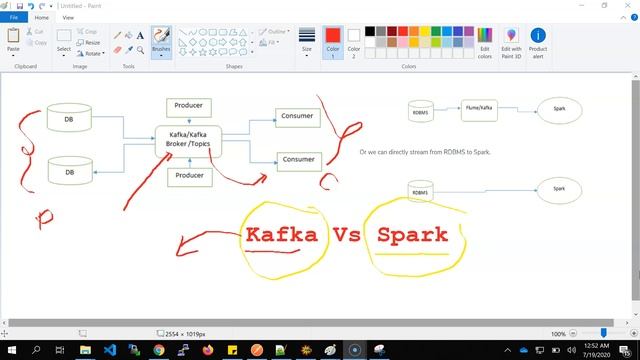Activate Color 1 foreground selector

pos(333,42)
